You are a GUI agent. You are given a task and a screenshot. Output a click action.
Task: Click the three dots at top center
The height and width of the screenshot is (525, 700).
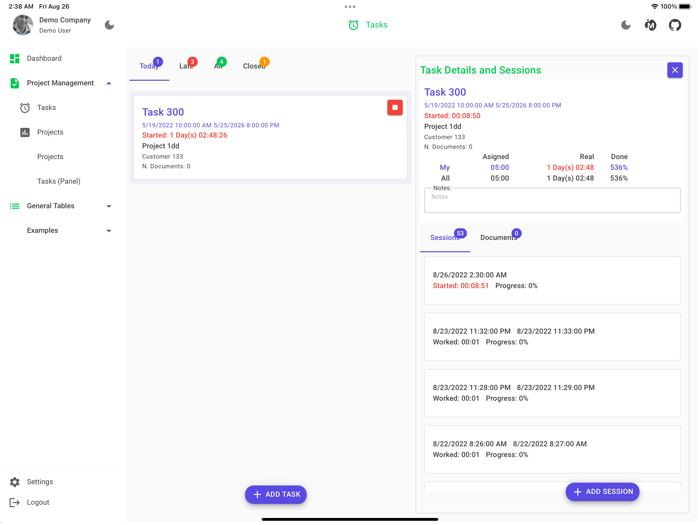pos(350,7)
